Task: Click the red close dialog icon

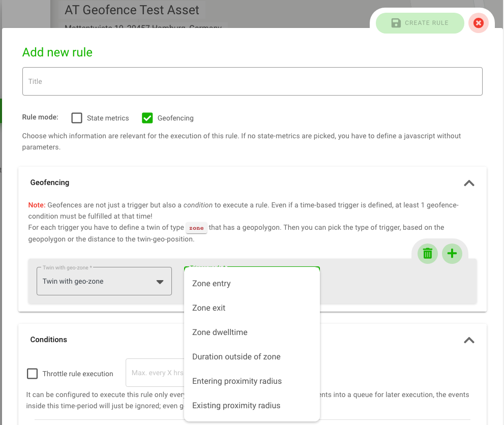Action: pos(478,23)
